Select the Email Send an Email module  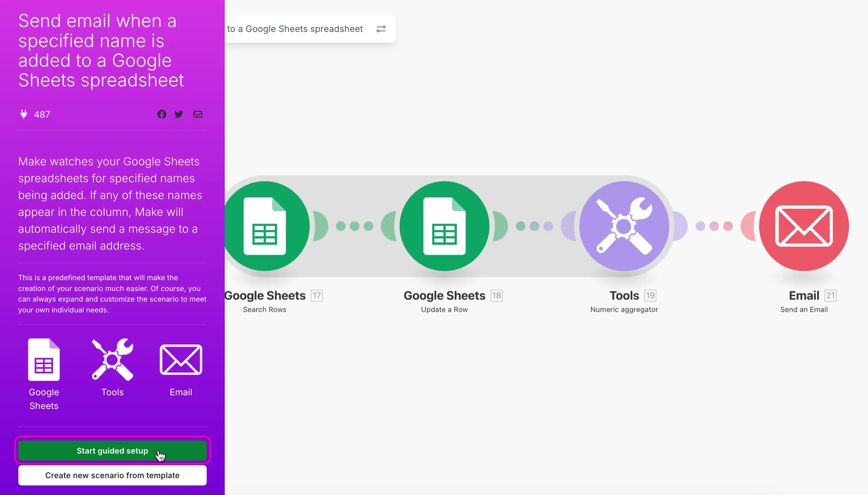pyautogui.click(x=804, y=226)
